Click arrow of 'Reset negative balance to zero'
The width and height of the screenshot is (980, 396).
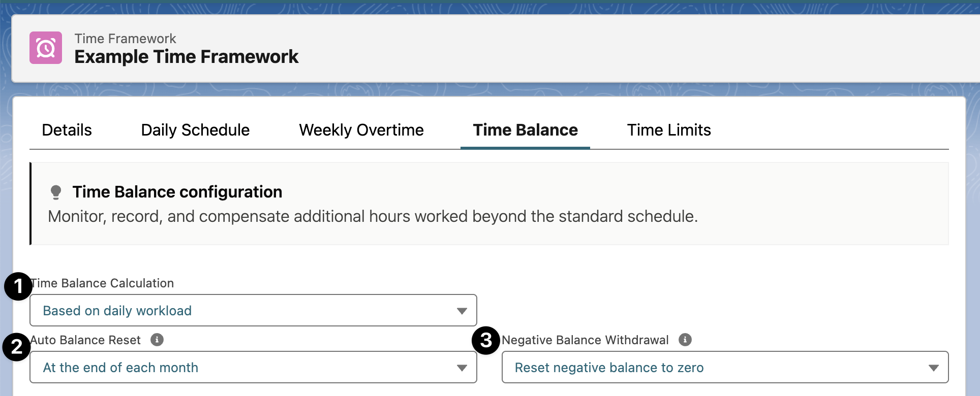pos(933,368)
